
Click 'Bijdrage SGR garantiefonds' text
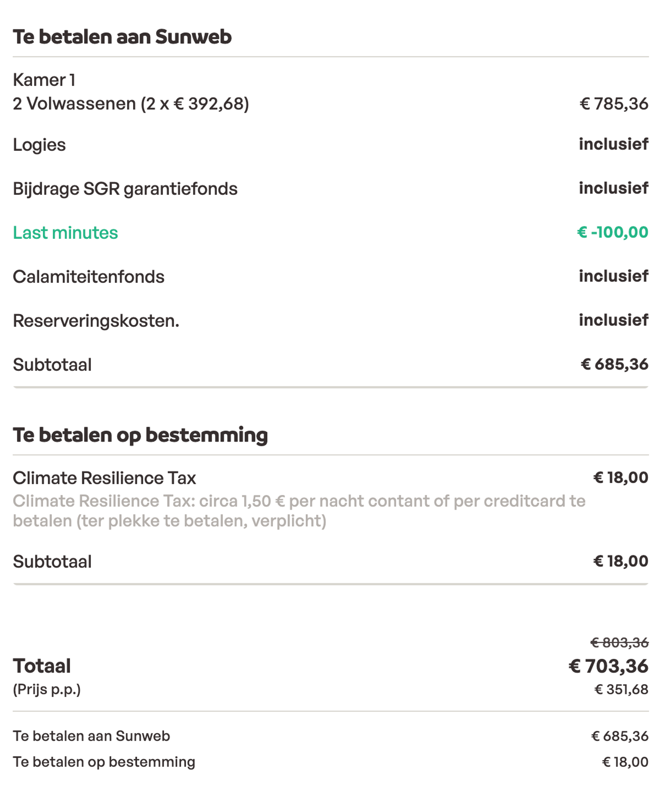click(x=125, y=188)
